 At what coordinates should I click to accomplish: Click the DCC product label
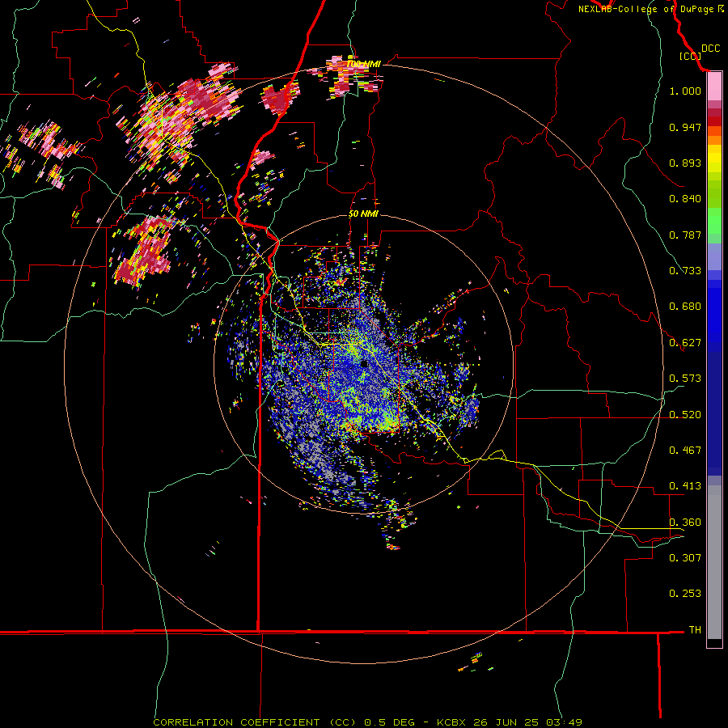(x=711, y=49)
